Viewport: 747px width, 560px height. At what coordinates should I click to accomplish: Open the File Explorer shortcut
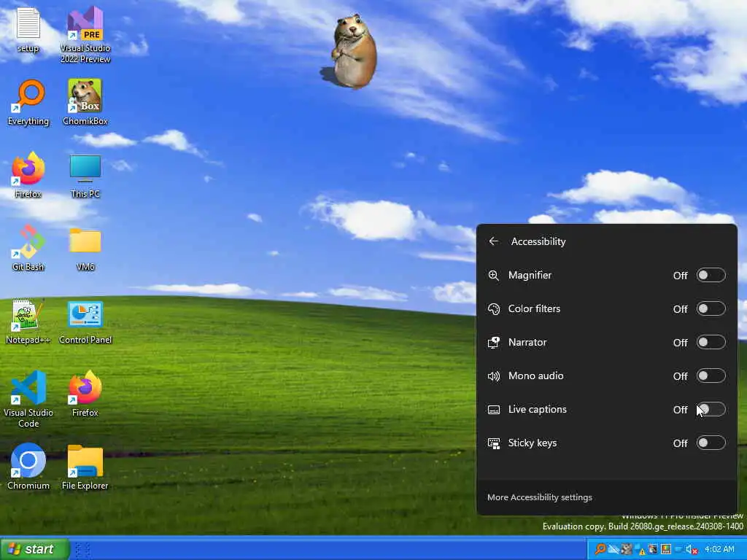click(x=85, y=467)
